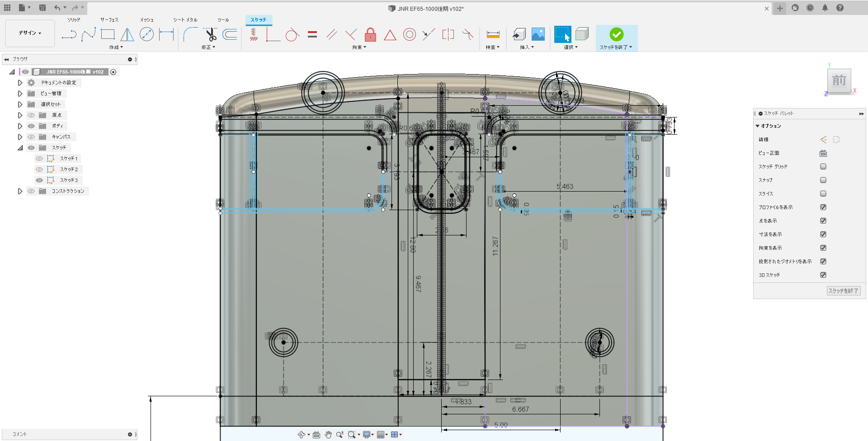Click the Measure ruler icon

point(493,34)
